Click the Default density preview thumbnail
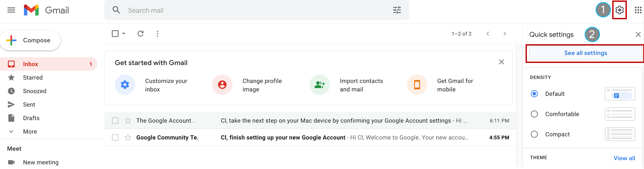Image resolution: width=644 pixels, height=169 pixels. (620, 94)
